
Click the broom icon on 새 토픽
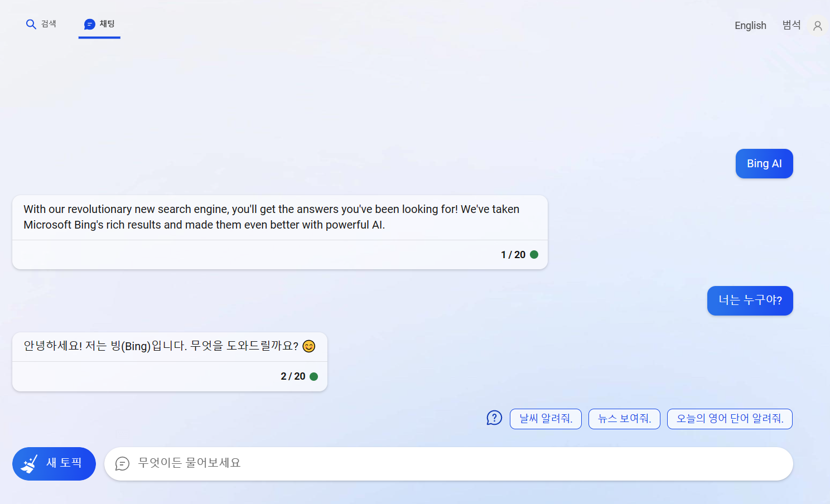[x=29, y=464]
